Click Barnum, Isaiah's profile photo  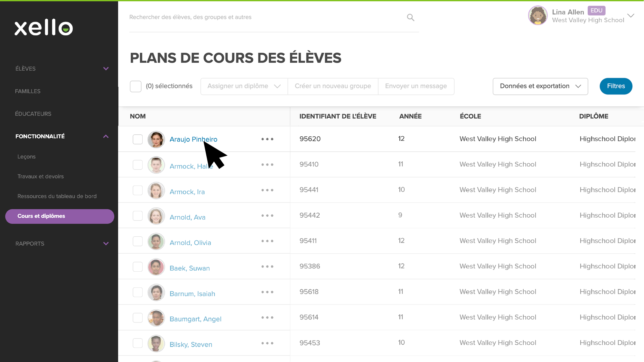(x=156, y=292)
